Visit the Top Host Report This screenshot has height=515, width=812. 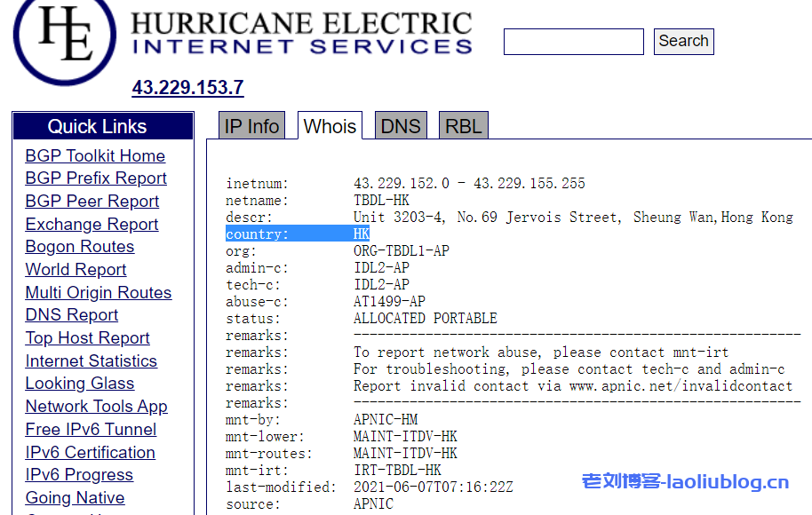(87, 337)
